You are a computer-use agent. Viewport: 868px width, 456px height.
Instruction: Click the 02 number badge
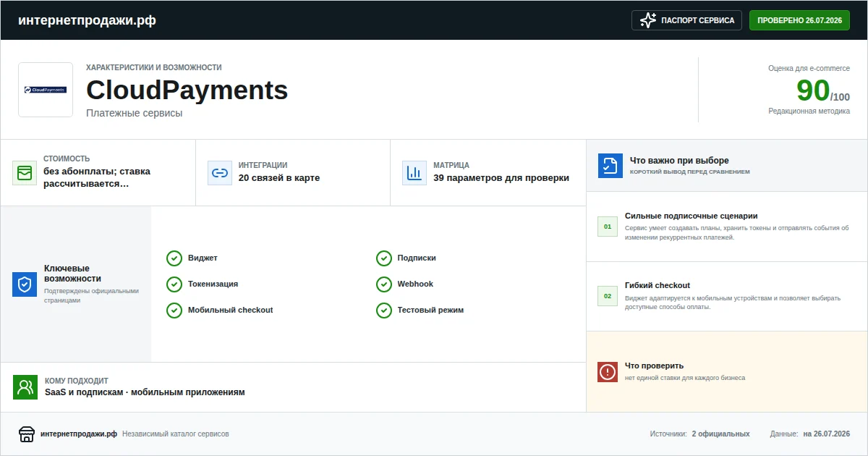tap(608, 296)
